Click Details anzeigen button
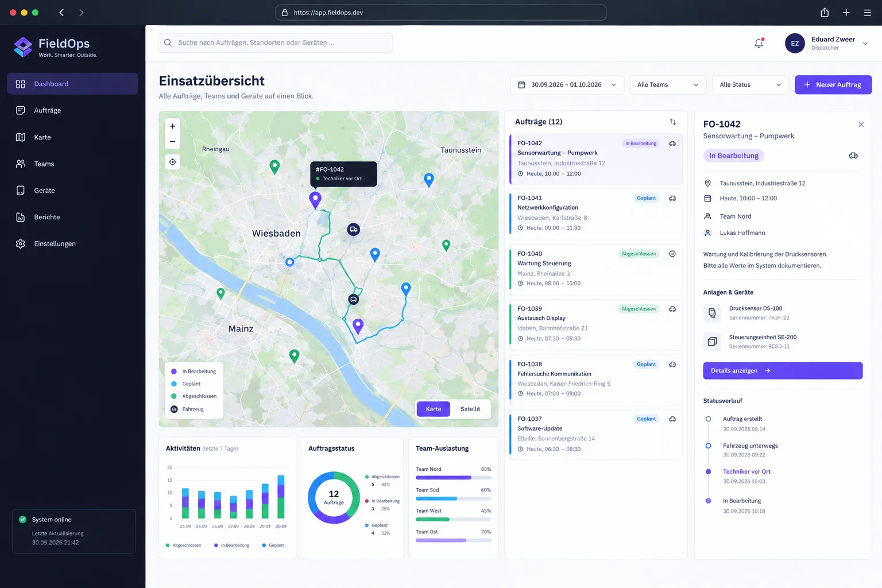 pos(783,371)
